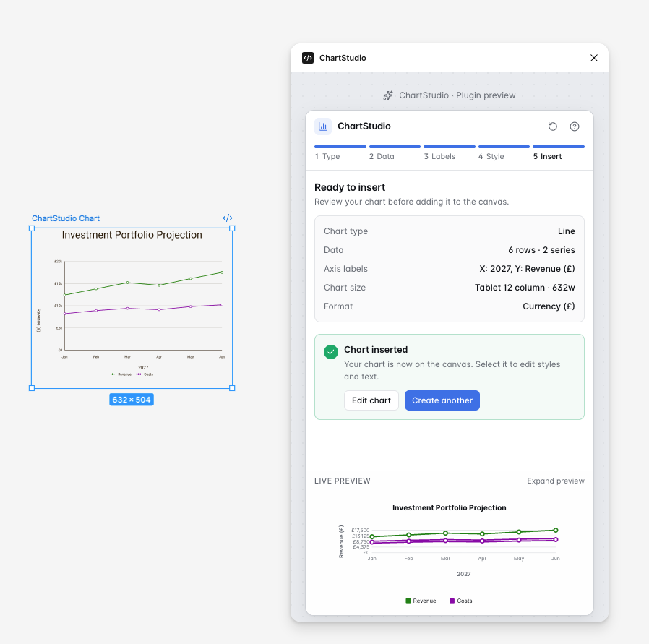Image resolution: width=649 pixels, height=644 pixels.
Task: Click the purple Costs legend swatch in live preview
Action: (x=452, y=601)
